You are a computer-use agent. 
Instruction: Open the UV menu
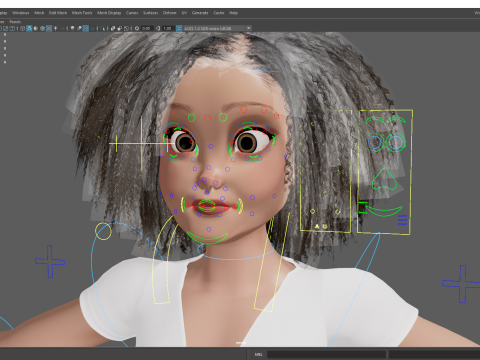pyautogui.click(x=184, y=13)
